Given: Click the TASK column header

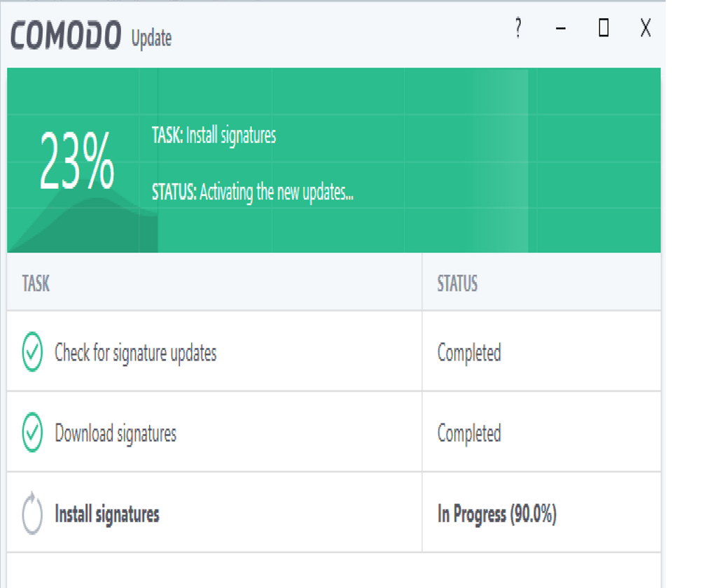Looking at the screenshot, I should [x=34, y=283].
